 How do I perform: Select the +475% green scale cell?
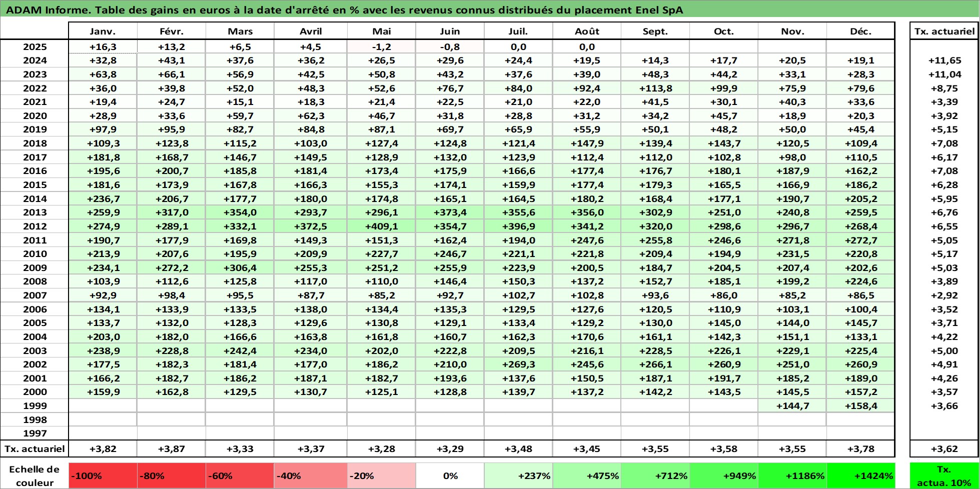coord(587,476)
